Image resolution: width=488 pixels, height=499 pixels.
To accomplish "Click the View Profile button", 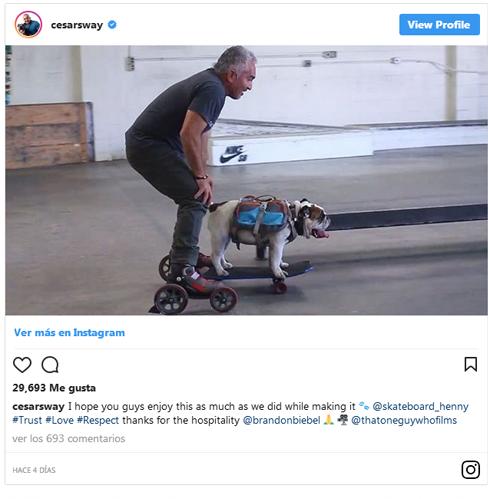I will pyautogui.click(x=439, y=25).
